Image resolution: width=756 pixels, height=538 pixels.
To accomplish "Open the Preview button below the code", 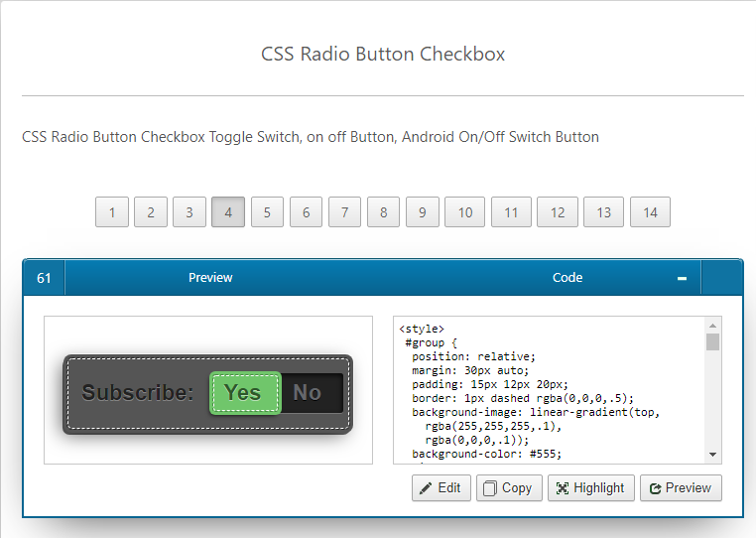I will 681,487.
